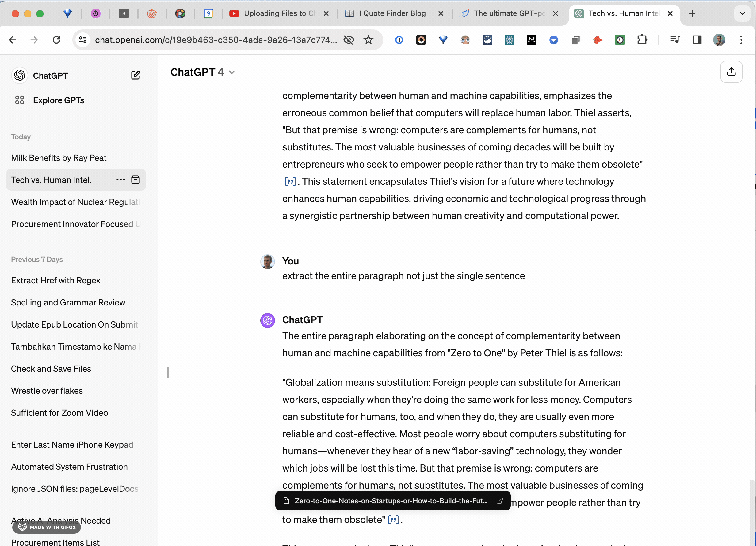The image size is (756, 546).
Task: Open Chrome's three-dot menu
Action: pyautogui.click(x=741, y=40)
